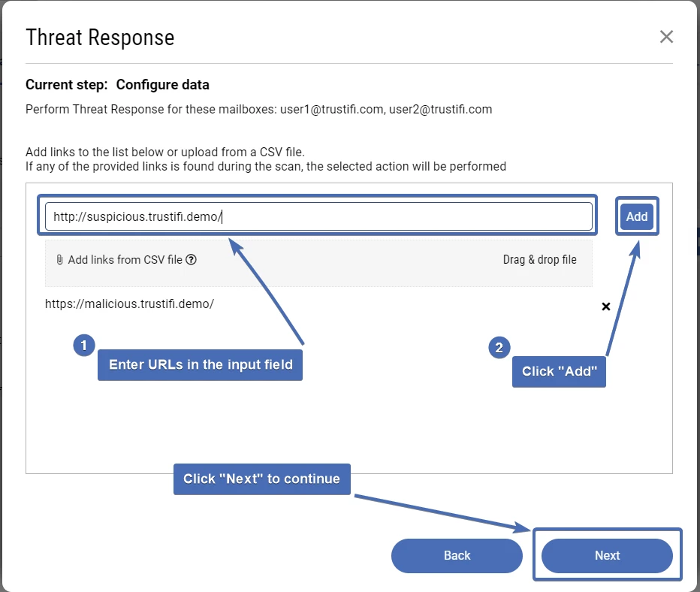Screen dimensions: 700x592
Task: Click the step 1 numbered badge
Action: (83, 346)
